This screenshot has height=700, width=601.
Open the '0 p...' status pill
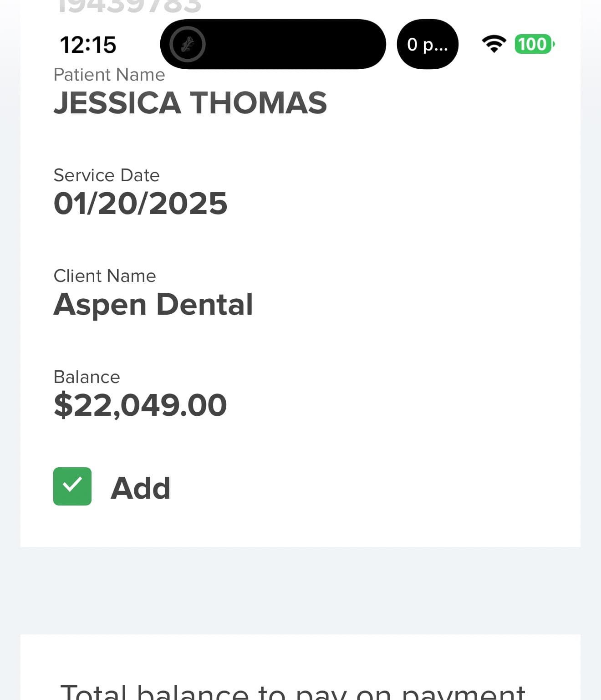point(428,44)
